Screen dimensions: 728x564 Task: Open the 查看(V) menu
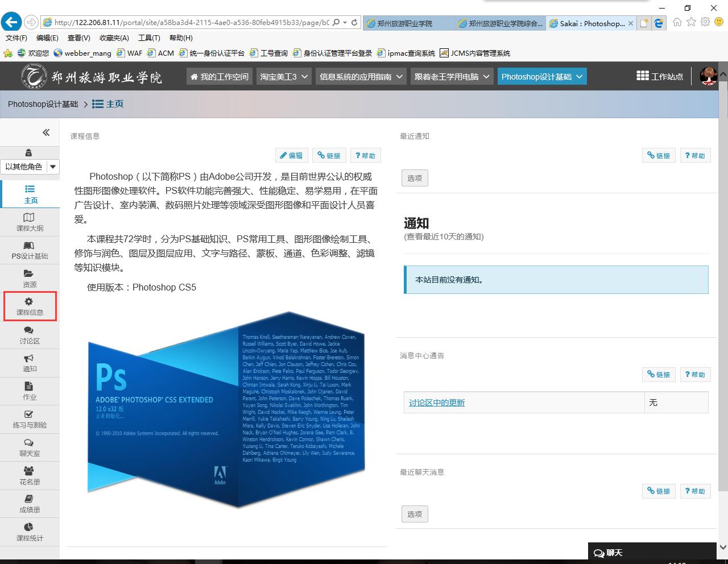point(78,38)
